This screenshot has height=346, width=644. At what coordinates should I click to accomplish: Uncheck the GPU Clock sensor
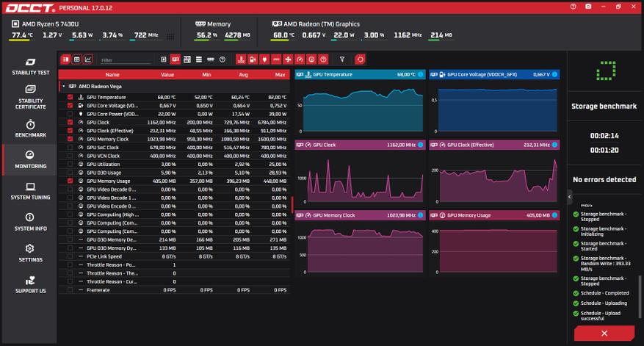[70, 123]
